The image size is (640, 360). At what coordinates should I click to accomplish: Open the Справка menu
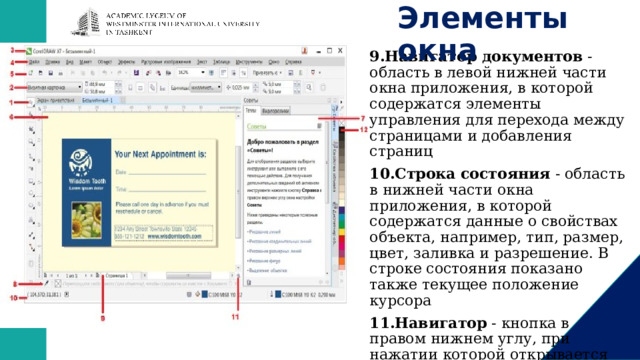[x=293, y=62]
